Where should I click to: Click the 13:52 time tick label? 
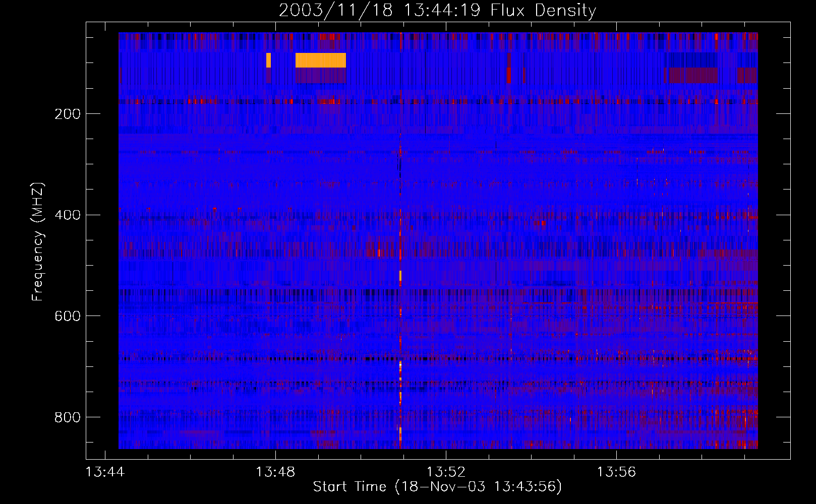(x=446, y=472)
